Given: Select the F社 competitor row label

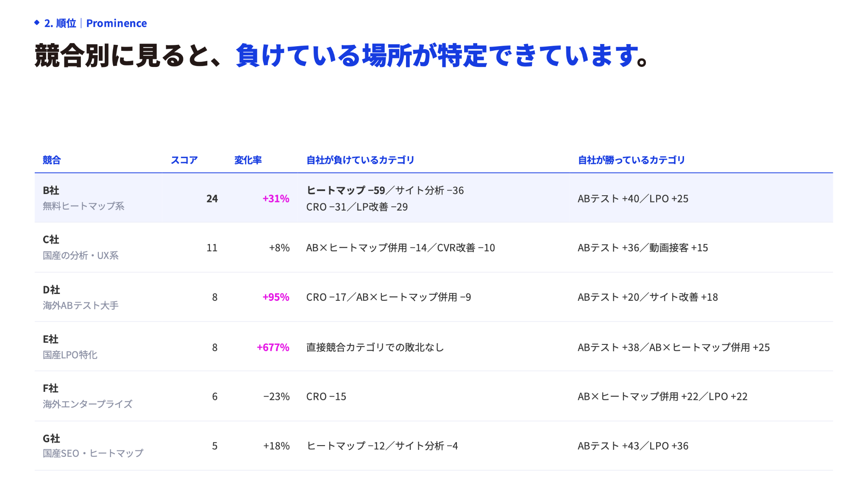Looking at the screenshot, I should tap(50, 388).
